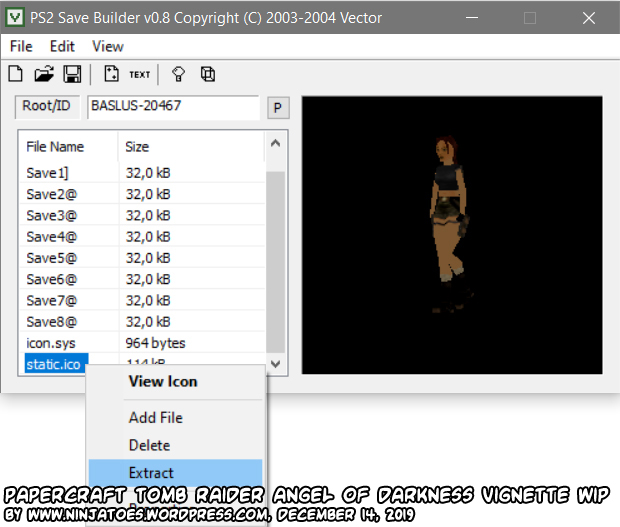Viewport: 620px width, 527px height.
Task: Click the BASLUS-20467 input field
Action: 173,107
